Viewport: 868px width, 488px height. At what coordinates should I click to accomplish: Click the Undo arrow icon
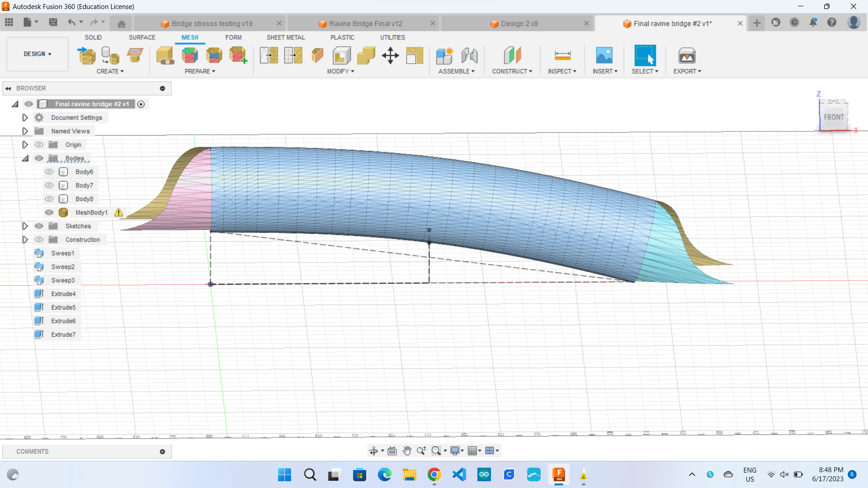[71, 22]
